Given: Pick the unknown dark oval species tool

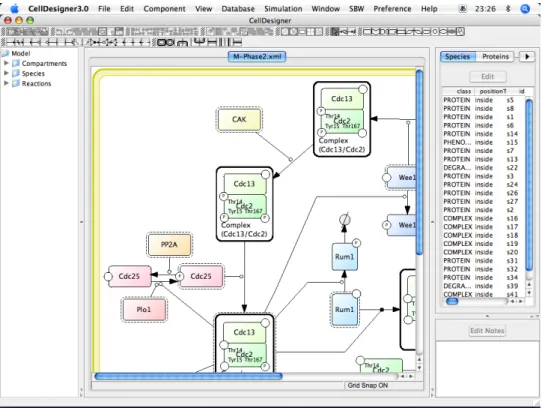Looking at the screenshot, I should (452, 32).
